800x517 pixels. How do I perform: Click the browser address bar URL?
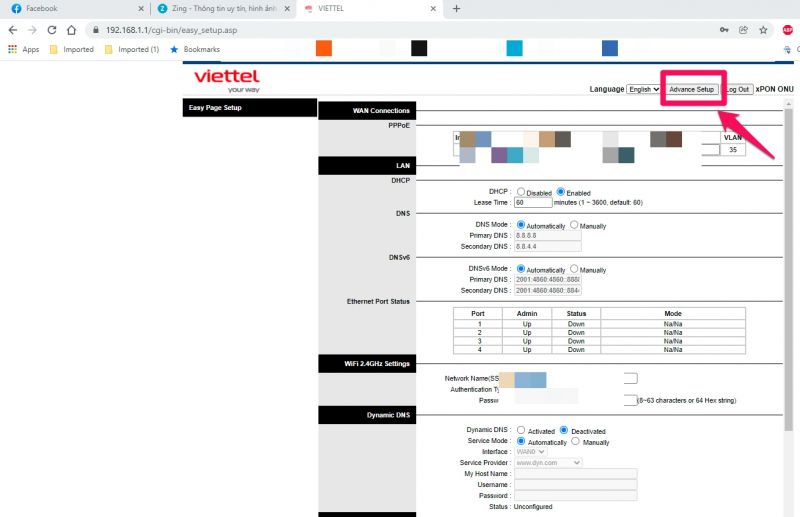[171, 30]
